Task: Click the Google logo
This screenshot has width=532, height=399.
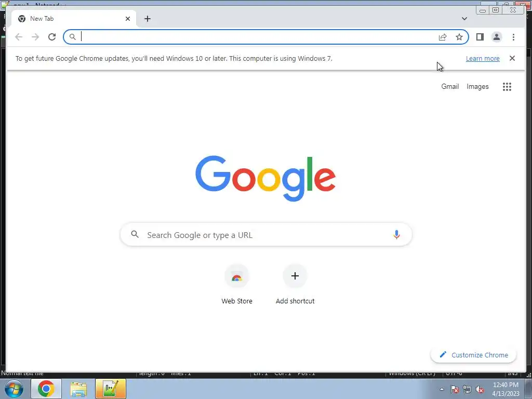Action: (265, 179)
